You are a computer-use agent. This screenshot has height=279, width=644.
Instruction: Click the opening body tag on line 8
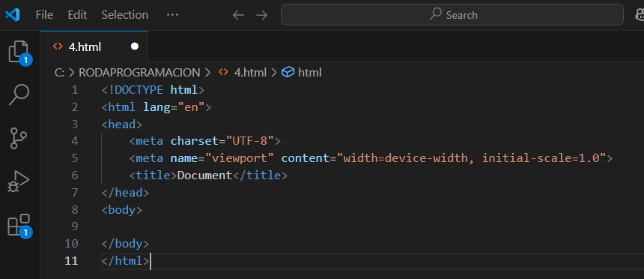pos(122,210)
